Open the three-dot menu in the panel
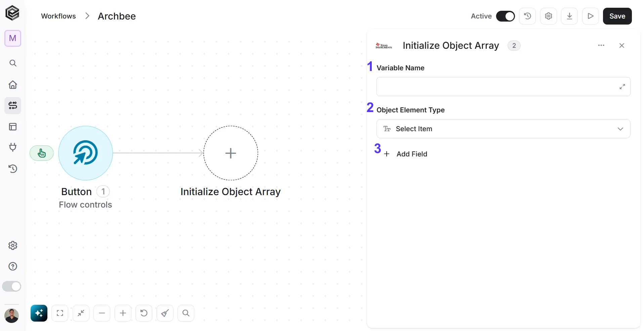 pyautogui.click(x=601, y=45)
